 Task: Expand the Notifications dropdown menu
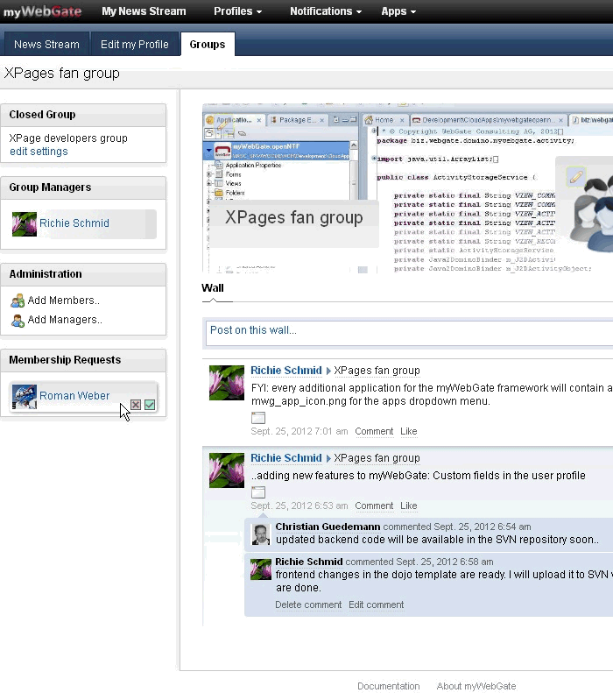[325, 11]
